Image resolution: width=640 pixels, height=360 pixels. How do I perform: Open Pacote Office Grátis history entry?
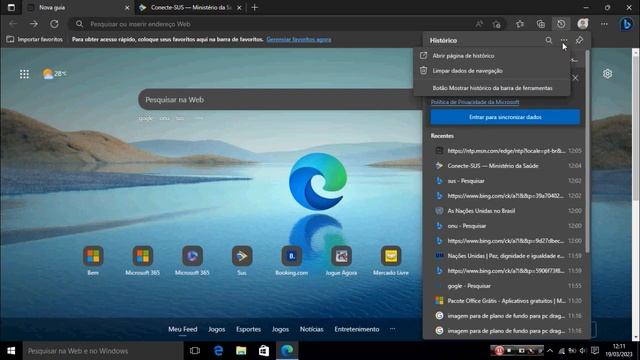point(506,301)
